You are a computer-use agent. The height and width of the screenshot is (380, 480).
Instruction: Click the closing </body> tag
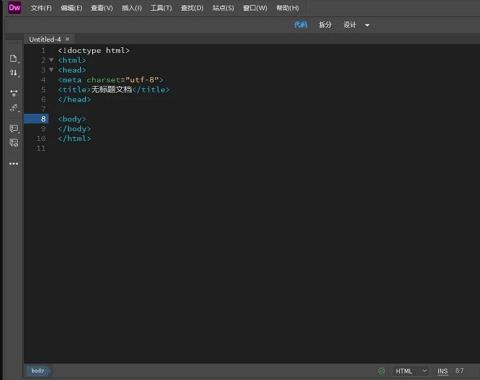pyautogui.click(x=74, y=129)
